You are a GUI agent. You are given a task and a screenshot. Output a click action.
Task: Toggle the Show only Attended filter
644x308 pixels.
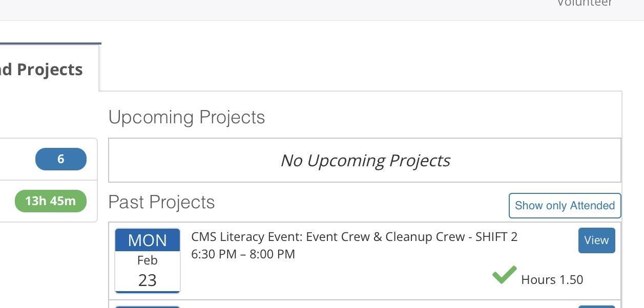tap(565, 206)
